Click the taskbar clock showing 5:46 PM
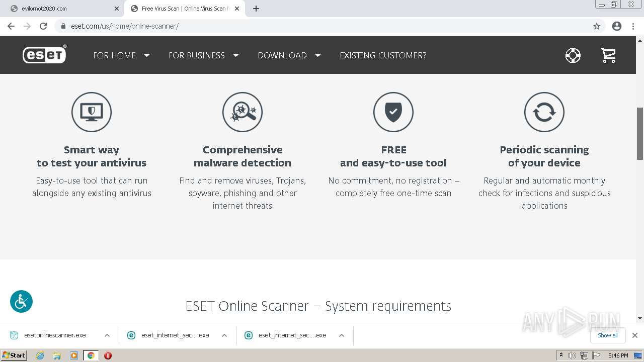 618,355
